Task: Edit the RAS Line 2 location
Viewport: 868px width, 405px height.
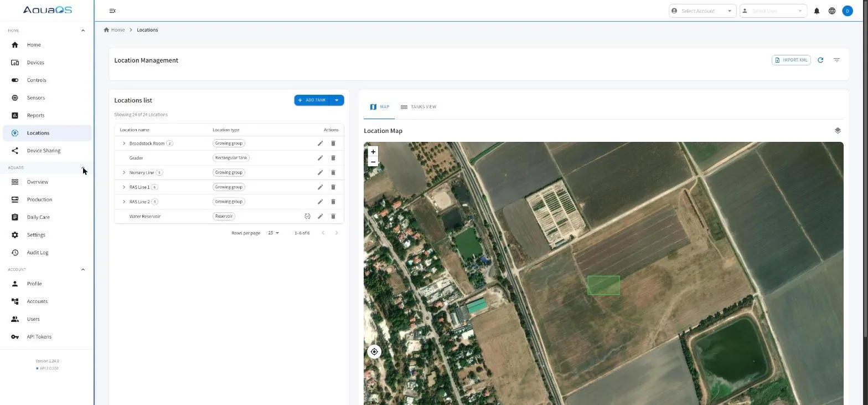Action: pos(320,202)
